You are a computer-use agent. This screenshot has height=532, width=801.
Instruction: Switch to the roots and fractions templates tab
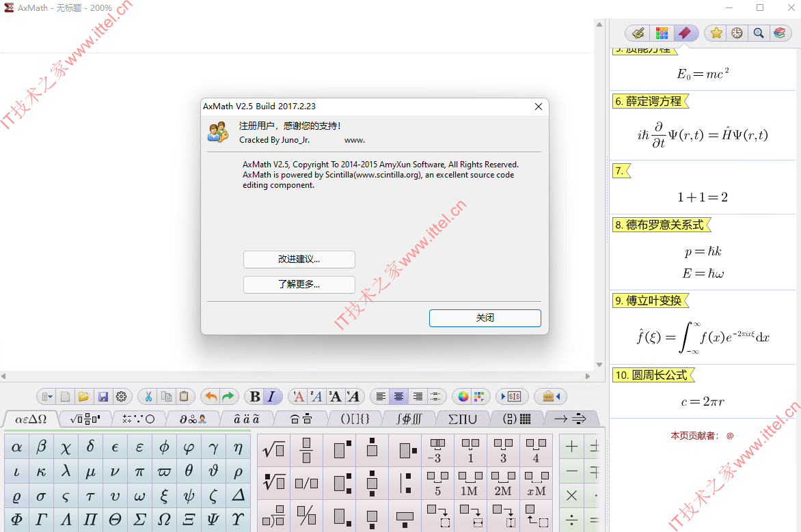(85, 419)
